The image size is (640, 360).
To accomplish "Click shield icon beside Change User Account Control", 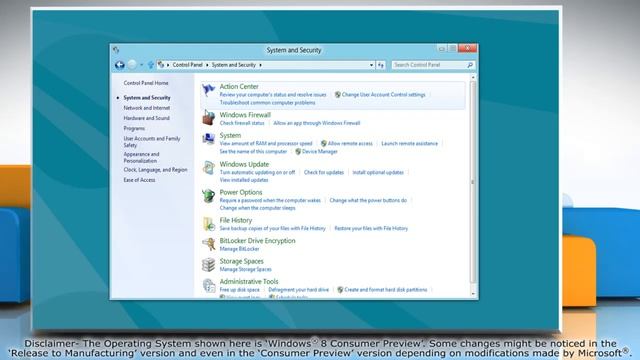I will [338, 95].
